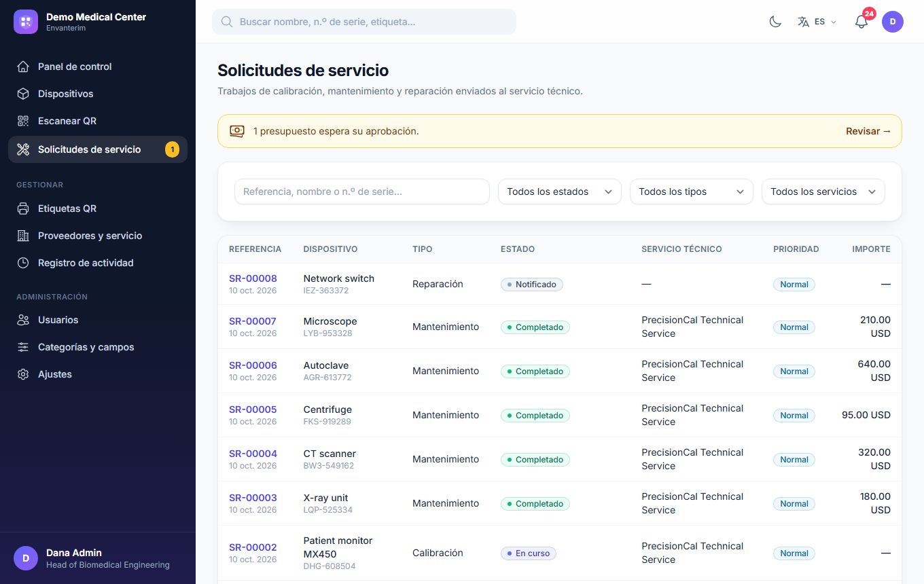
Task: Click the Revisar link in the banner
Action: tap(868, 131)
